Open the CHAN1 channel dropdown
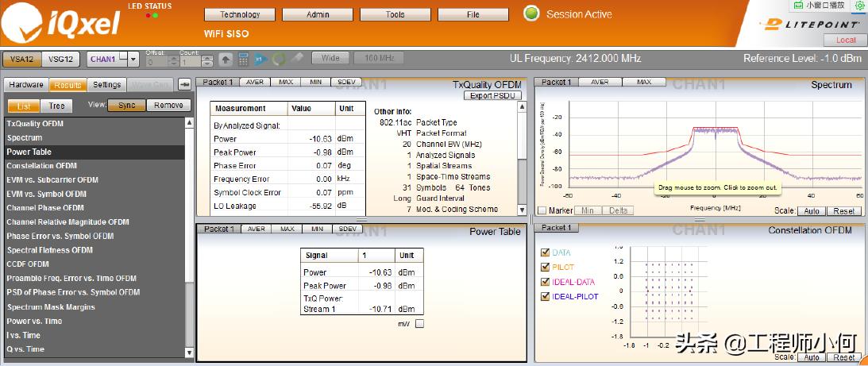 click(x=133, y=59)
